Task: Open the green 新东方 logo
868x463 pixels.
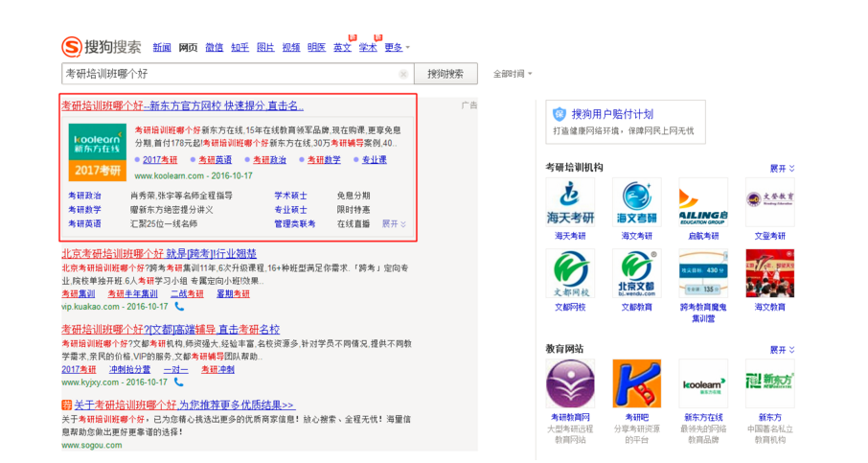Action: click(770, 383)
